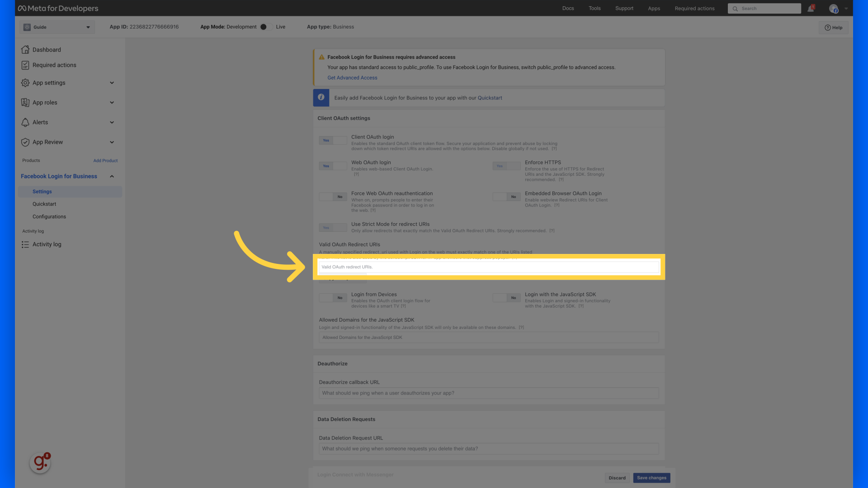Screen dimensions: 868x488
Task: Click the Guide app icon in selector
Action: (x=27, y=27)
